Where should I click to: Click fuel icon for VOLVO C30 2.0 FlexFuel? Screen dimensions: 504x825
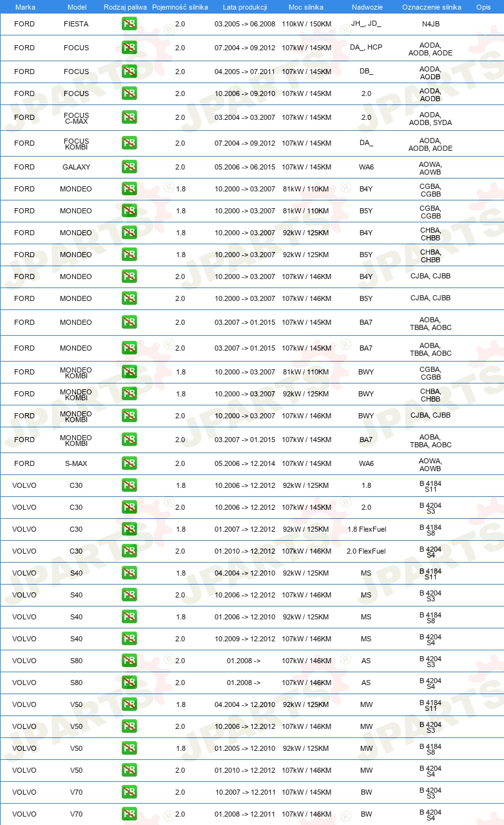coord(129,551)
